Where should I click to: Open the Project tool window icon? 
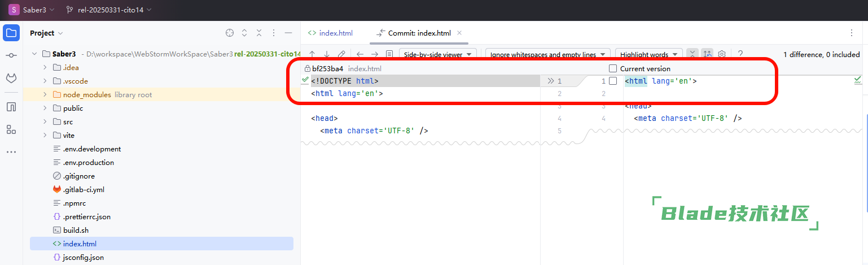11,33
